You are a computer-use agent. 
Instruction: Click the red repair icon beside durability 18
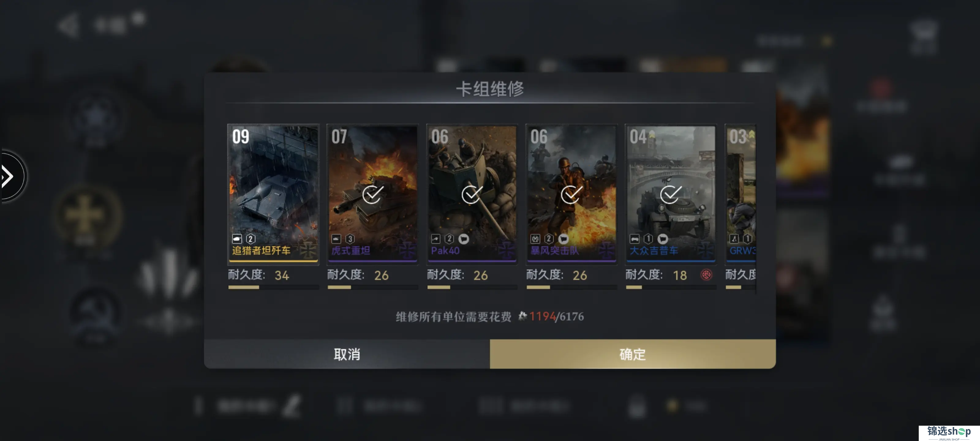point(706,275)
